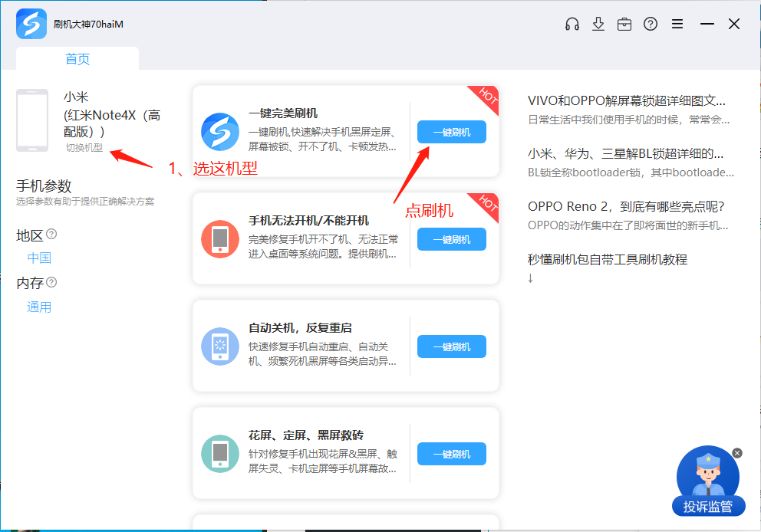The image size is (761, 532).
Task: Click 一键刷机 button for 自动关机，反复重启
Action: (x=452, y=346)
